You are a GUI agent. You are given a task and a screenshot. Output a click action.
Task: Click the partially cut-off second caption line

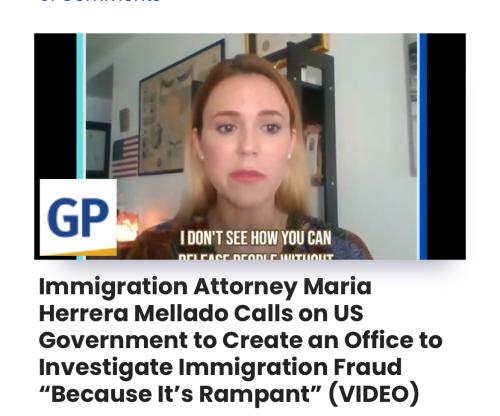[256, 256]
